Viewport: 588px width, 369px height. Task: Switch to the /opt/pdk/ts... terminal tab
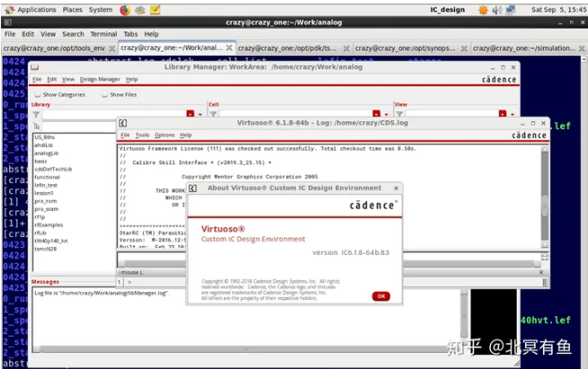[287, 48]
